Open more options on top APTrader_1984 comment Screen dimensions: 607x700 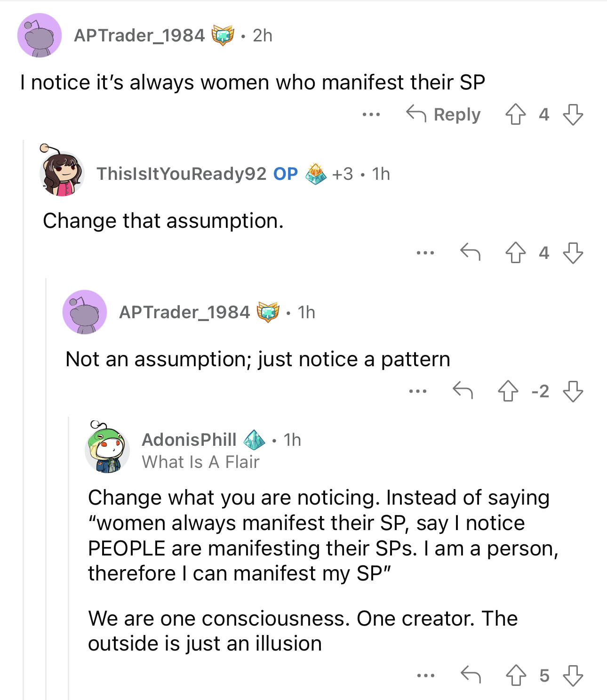coord(371,114)
